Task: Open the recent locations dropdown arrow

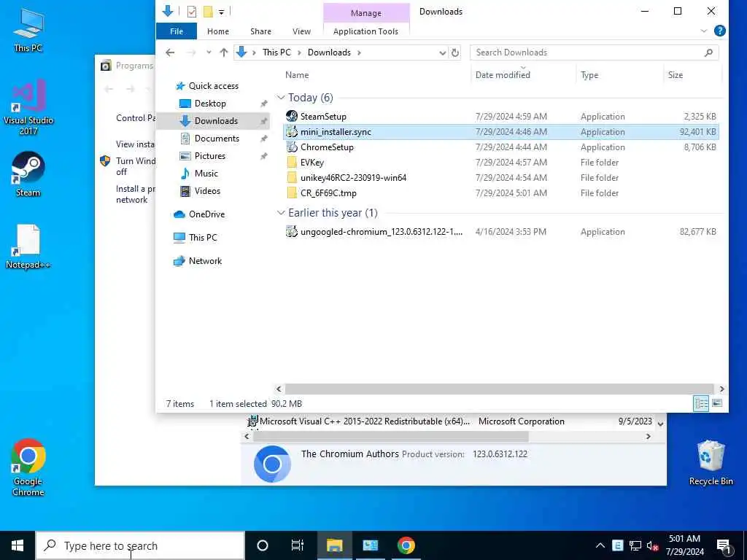Action: pyautogui.click(x=208, y=52)
